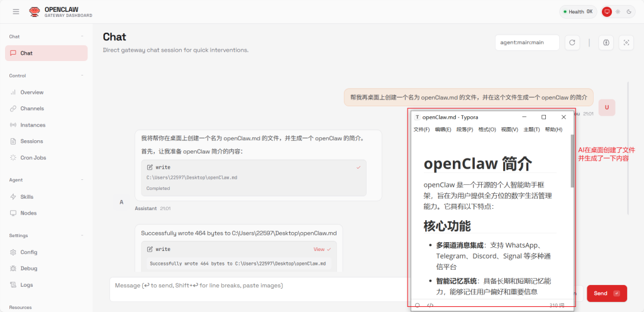The height and width of the screenshot is (312, 644).
Task: Click the brain thinking toggle icon button
Action: [x=607, y=43]
